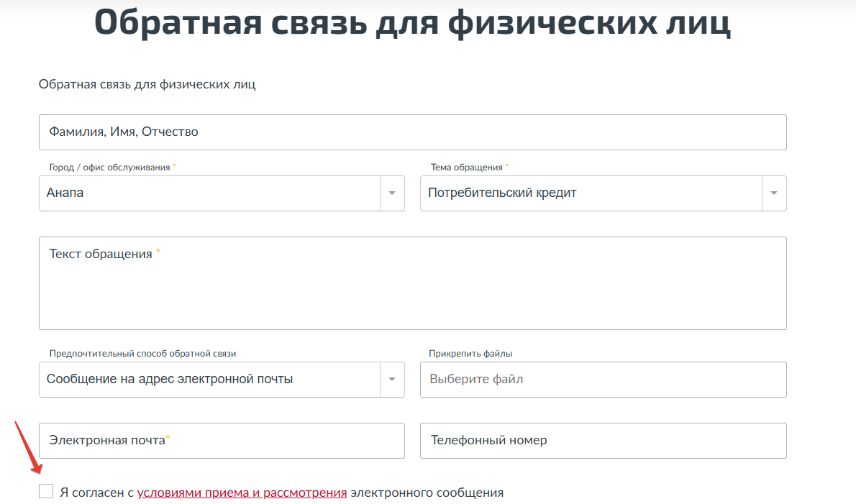
Task: Click the Электронная почта input
Action: tap(222, 441)
